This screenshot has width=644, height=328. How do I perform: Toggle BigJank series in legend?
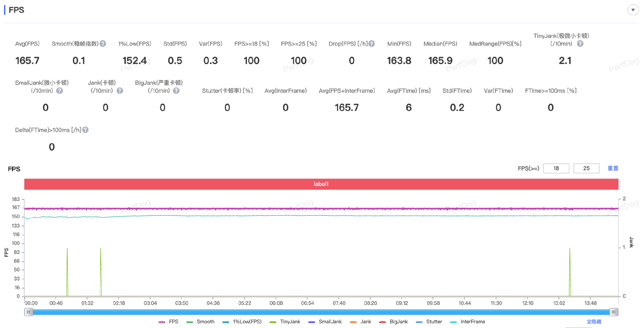[394, 322]
